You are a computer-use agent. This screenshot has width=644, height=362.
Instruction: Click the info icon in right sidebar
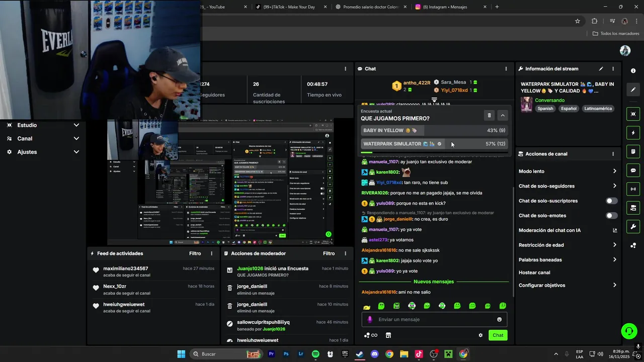[633, 71]
